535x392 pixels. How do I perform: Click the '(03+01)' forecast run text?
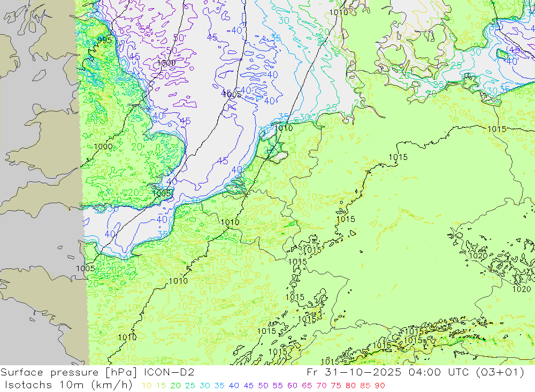pyautogui.click(x=500, y=372)
